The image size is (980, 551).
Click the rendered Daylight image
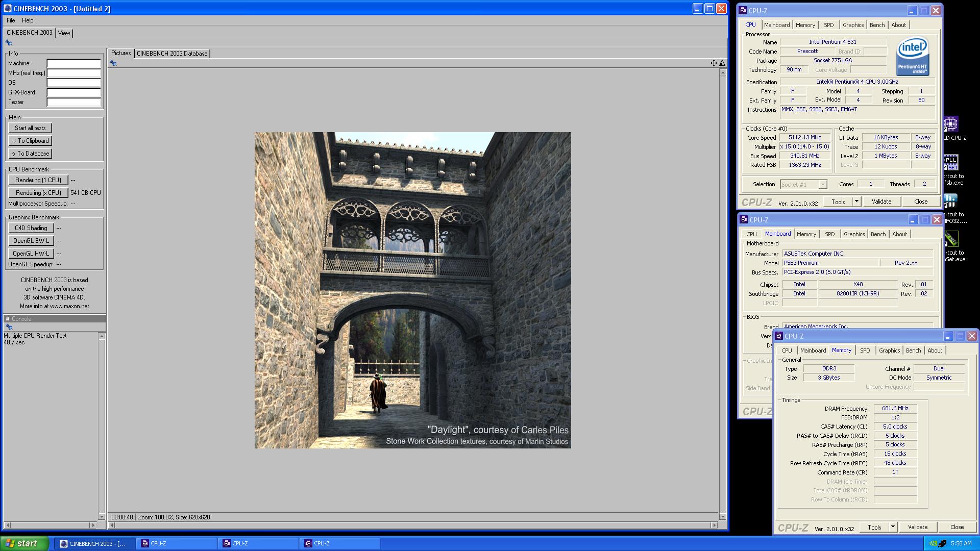coord(413,290)
